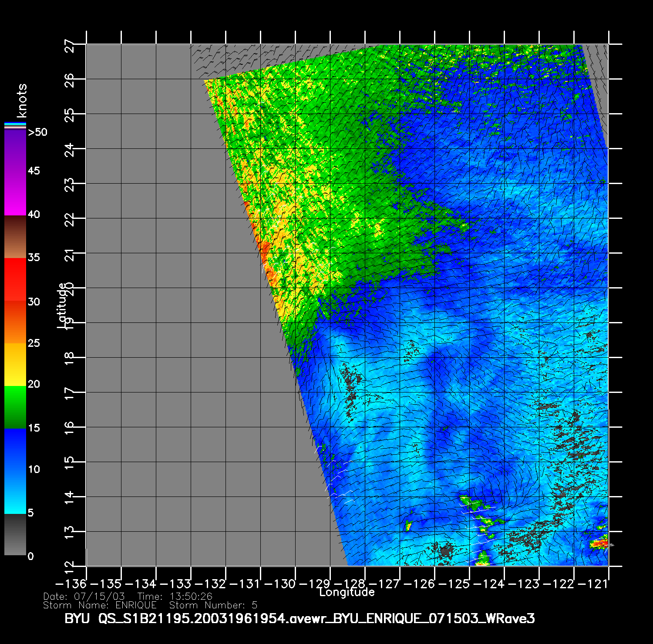
Task: Click the brown 35–40 knots legend band
Action: pos(15,237)
